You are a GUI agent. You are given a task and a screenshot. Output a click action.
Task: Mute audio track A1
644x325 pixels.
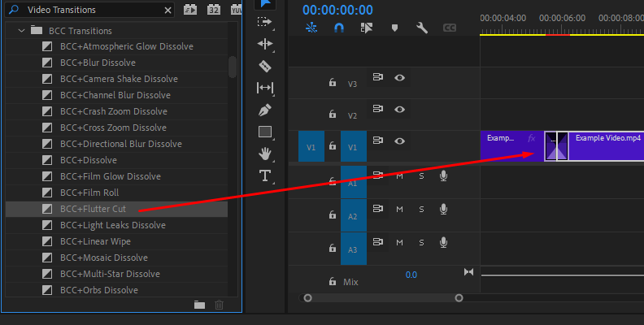point(399,175)
